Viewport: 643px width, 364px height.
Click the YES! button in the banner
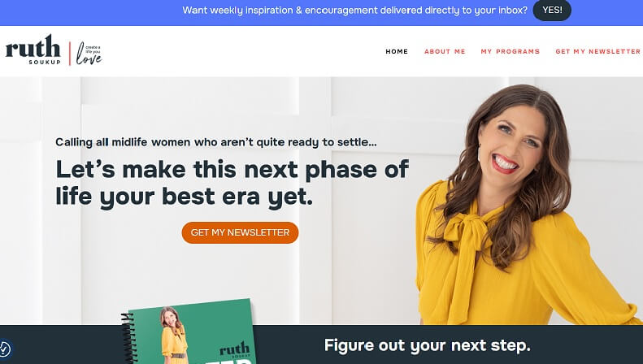pos(552,11)
